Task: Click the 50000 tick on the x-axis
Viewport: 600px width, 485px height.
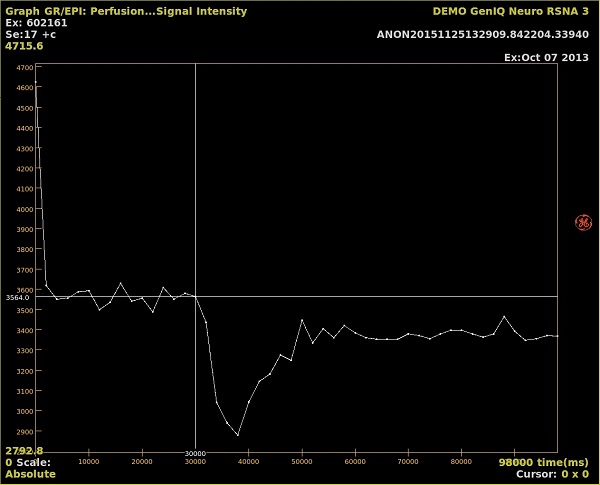Action: (x=301, y=462)
